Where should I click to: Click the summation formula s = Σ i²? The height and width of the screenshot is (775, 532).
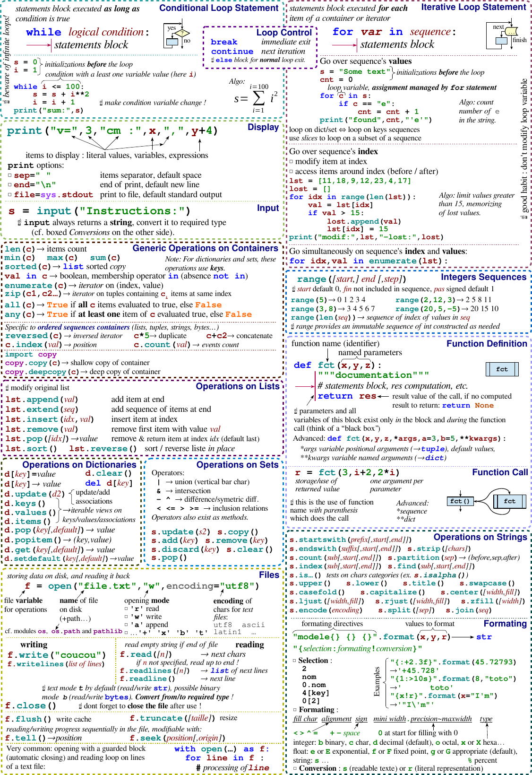pos(256,98)
